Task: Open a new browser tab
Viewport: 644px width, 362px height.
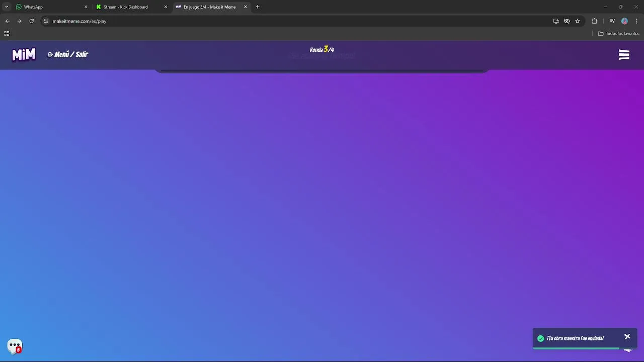Action: tap(258, 7)
